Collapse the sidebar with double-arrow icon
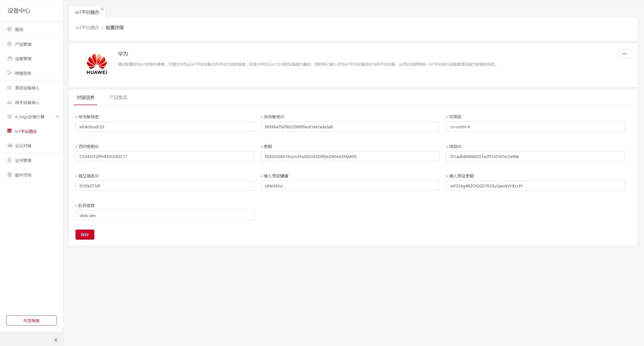The width and height of the screenshot is (644, 346). coord(56,340)
